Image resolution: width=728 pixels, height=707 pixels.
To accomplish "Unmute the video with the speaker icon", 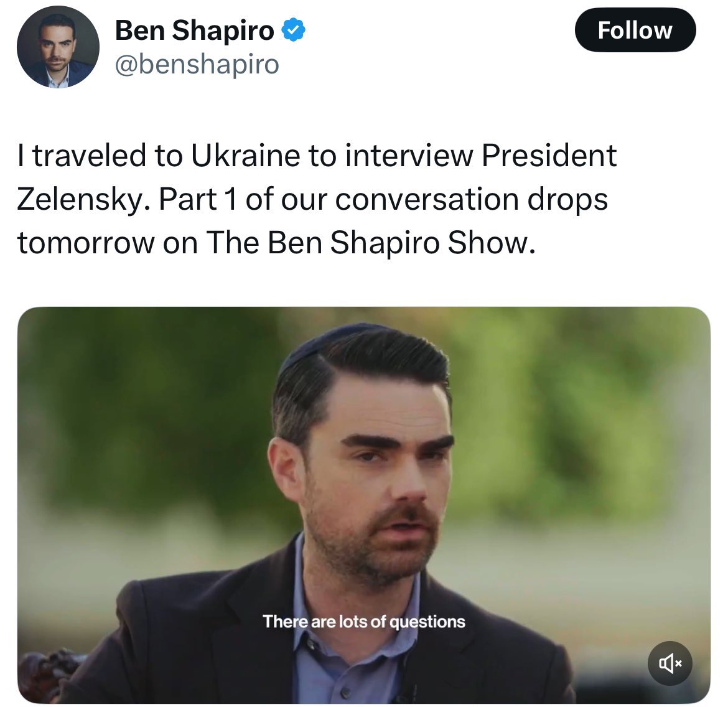I will [670, 663].
